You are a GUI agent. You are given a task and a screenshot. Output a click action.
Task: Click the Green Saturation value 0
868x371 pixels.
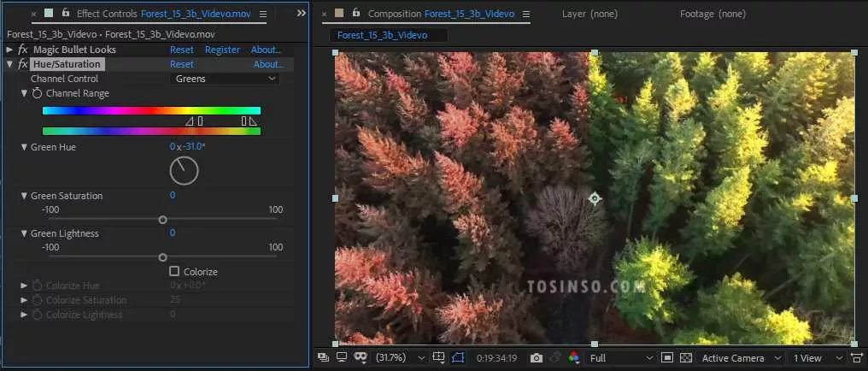point(173,196)
